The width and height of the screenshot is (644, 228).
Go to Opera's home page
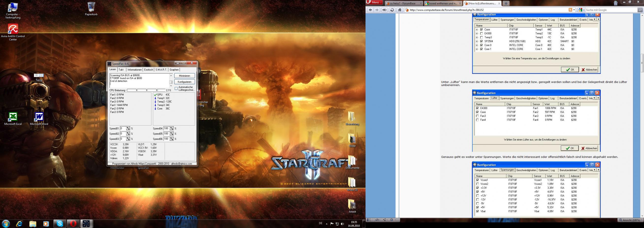400,10
